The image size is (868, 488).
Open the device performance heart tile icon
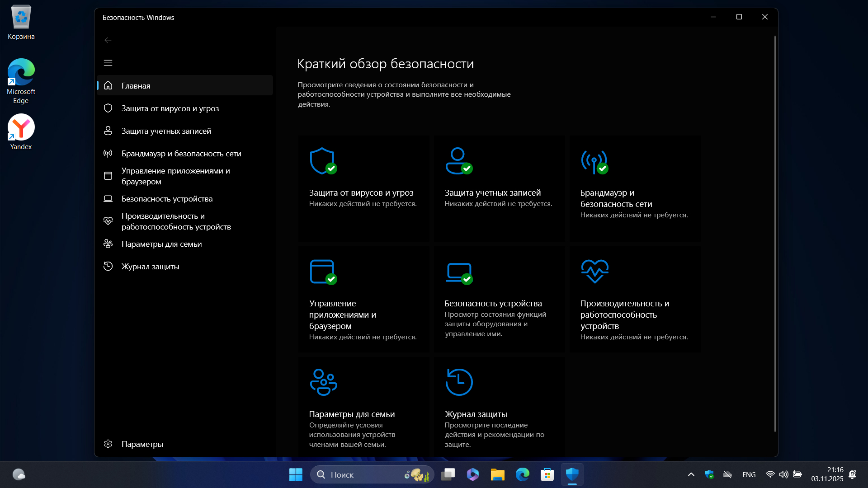[x=594, y=271]
